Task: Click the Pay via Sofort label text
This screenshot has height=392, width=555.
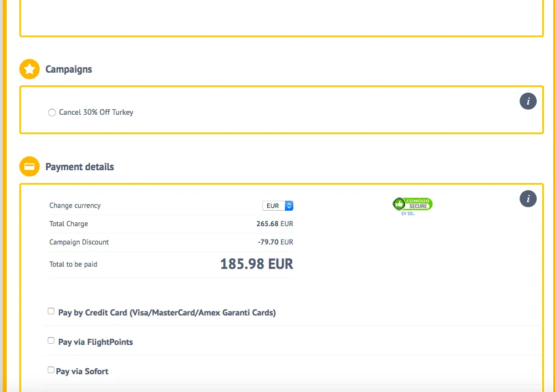Action: [x=82, y=371]
